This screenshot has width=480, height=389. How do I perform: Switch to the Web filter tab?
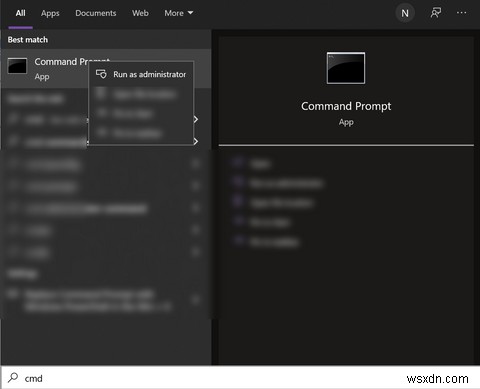pyautogui.click(x=140, y=13)
